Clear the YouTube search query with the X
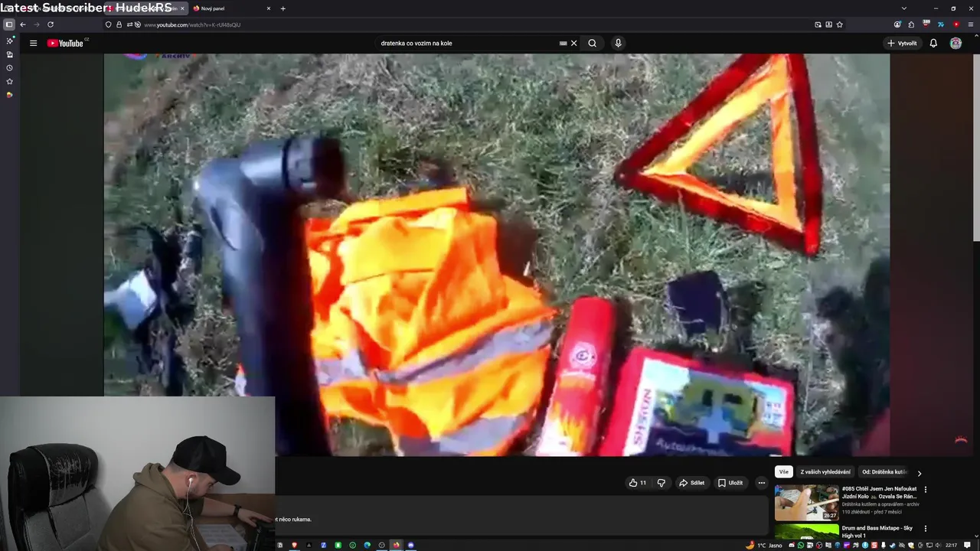The height and width of the screenshot is (551, 980). 573,43
